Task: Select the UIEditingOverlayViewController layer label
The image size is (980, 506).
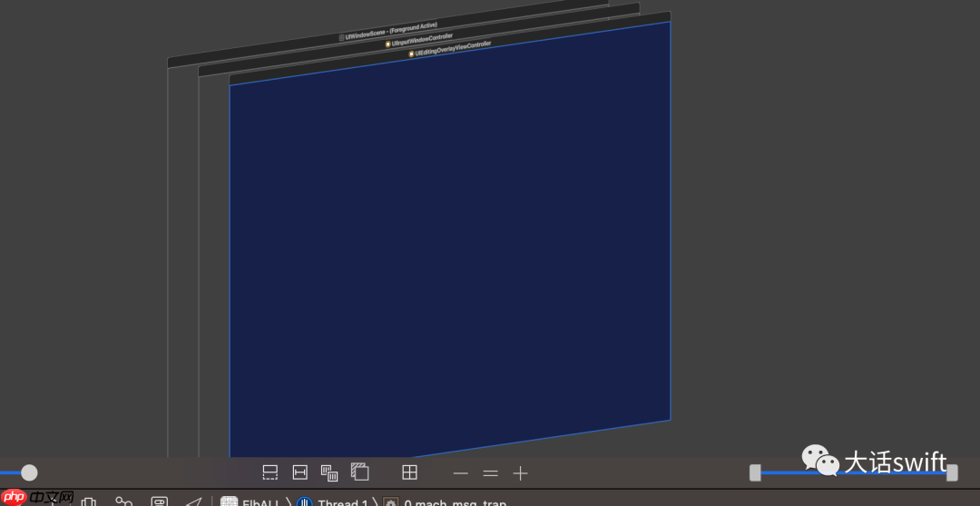Action: point(449,49)
